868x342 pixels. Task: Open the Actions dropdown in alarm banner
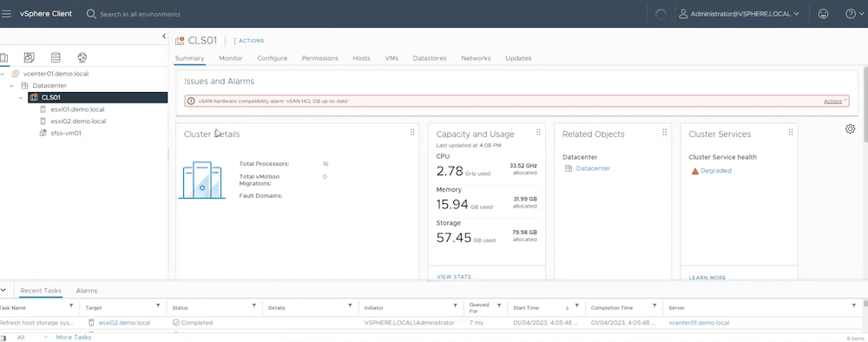pos(835,102)
